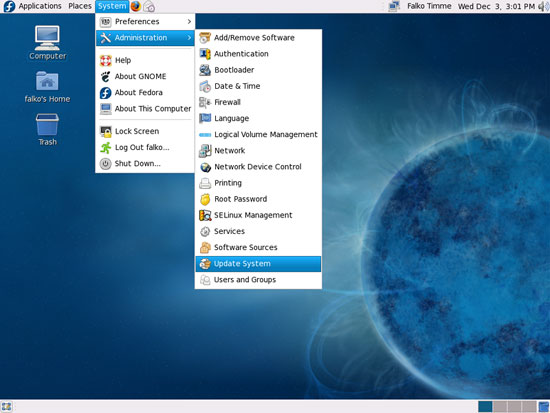550x413 pixels.
Task: Choose Add/Remove Software
Action: 258,38
